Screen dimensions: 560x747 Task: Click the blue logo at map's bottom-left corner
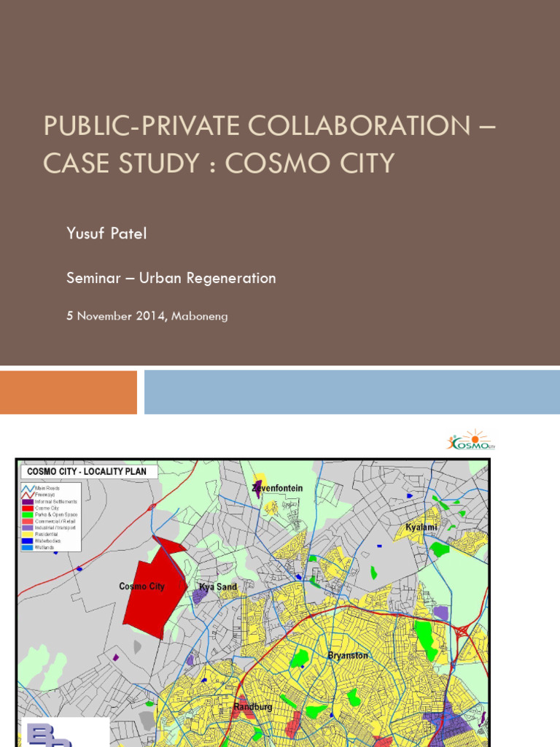(50, 735)
